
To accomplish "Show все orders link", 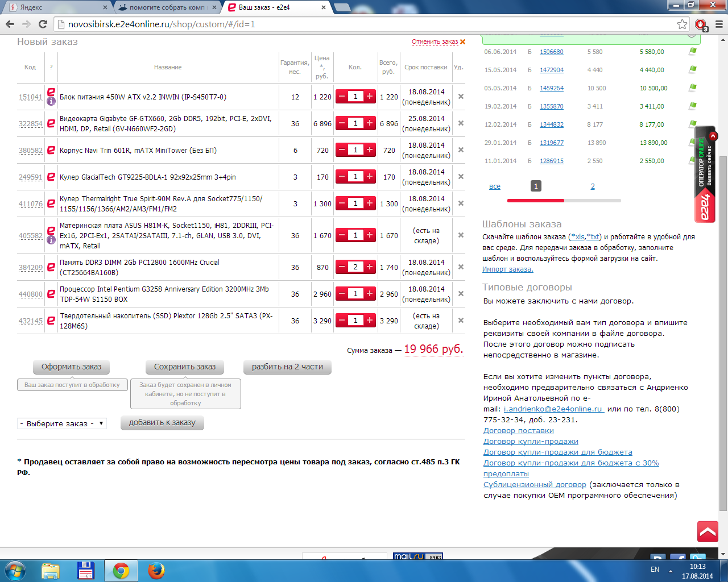I will click(x=495, y=186).
